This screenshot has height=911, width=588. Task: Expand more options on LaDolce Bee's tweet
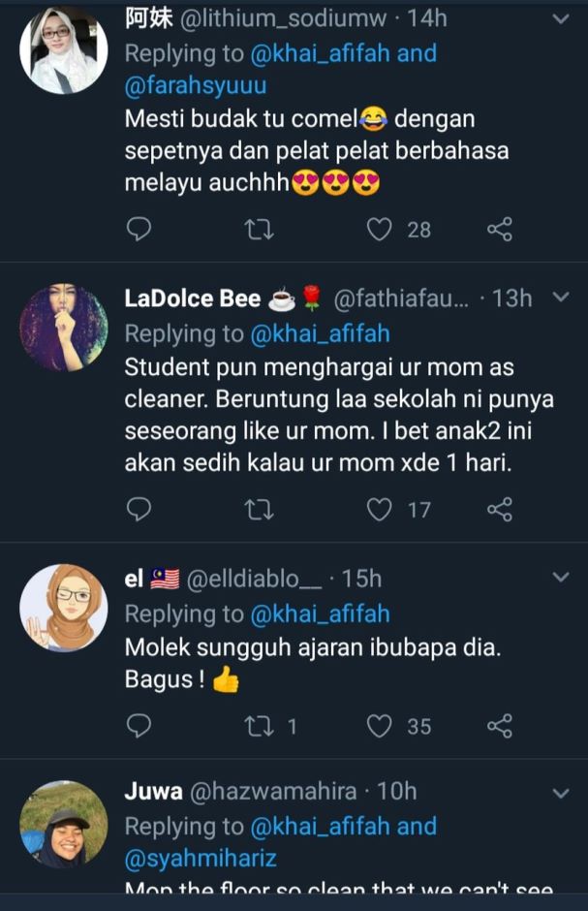pyautogui.click(x=560, y=298)
